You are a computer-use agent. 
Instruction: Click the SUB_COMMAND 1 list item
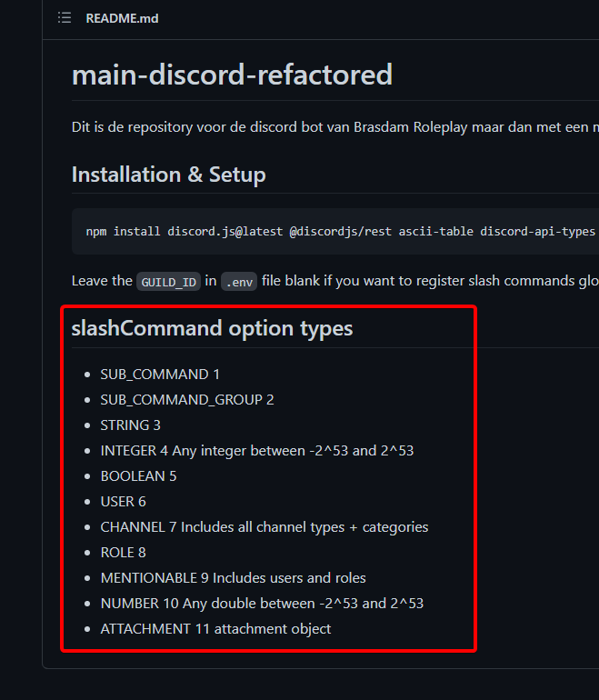[x=160, y=374]
